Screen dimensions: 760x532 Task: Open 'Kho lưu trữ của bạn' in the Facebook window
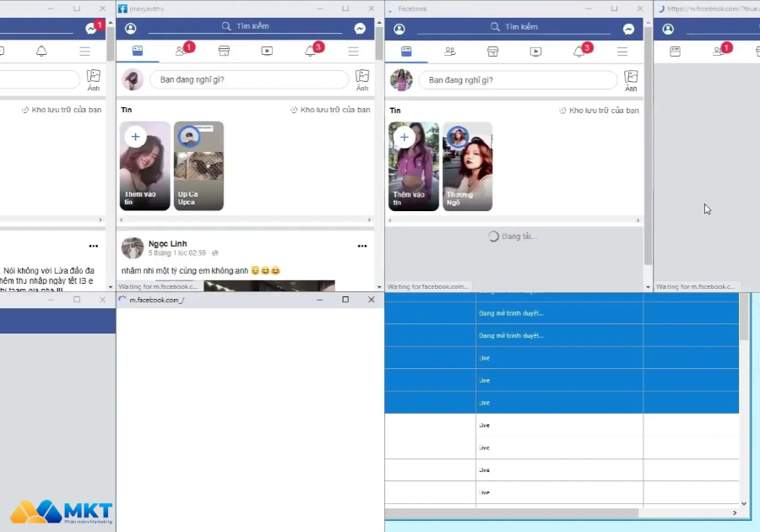tap(599, 111)
